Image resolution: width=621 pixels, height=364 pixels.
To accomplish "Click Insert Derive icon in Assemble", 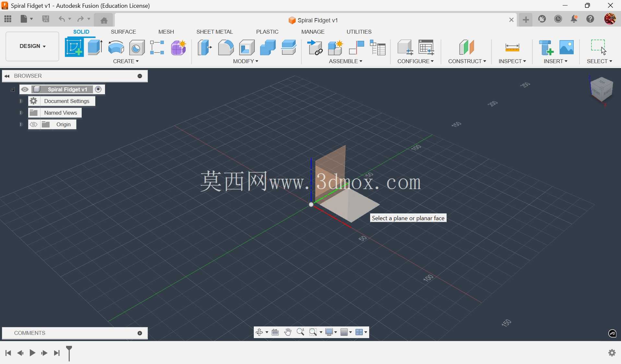I will [x=315, y=48].
